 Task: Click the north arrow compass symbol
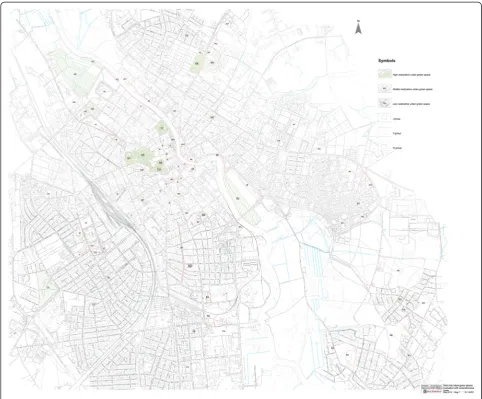(x=358, y=27)
